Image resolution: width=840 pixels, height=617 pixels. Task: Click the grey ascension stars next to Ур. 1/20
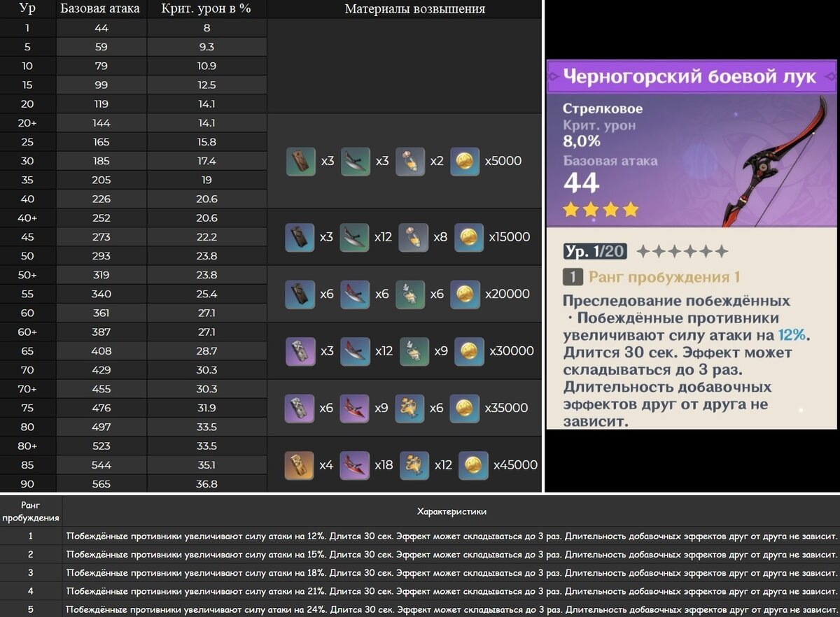coord(682,252)
